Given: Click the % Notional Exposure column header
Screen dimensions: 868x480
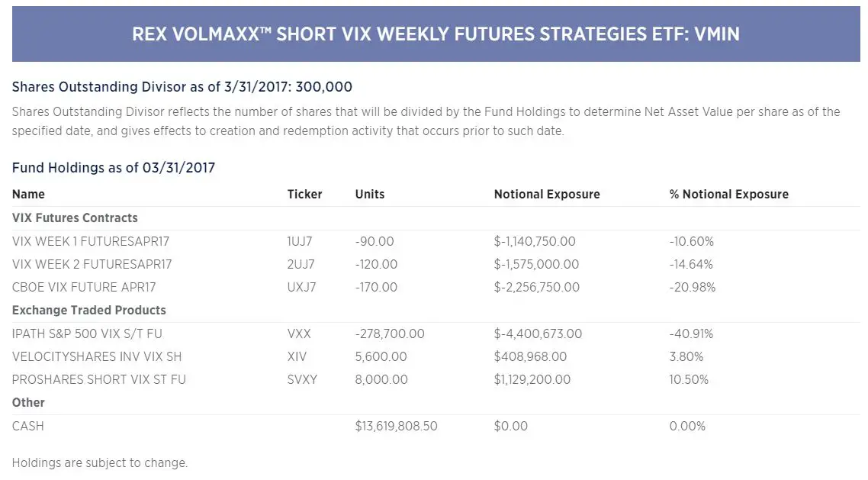Looking at the screenshot, I should click(x=729, y=195).
